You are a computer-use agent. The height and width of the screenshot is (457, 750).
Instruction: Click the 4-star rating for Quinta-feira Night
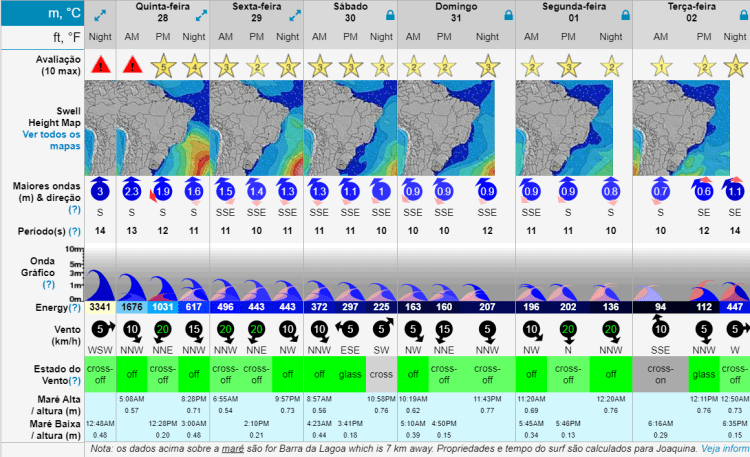194,66
